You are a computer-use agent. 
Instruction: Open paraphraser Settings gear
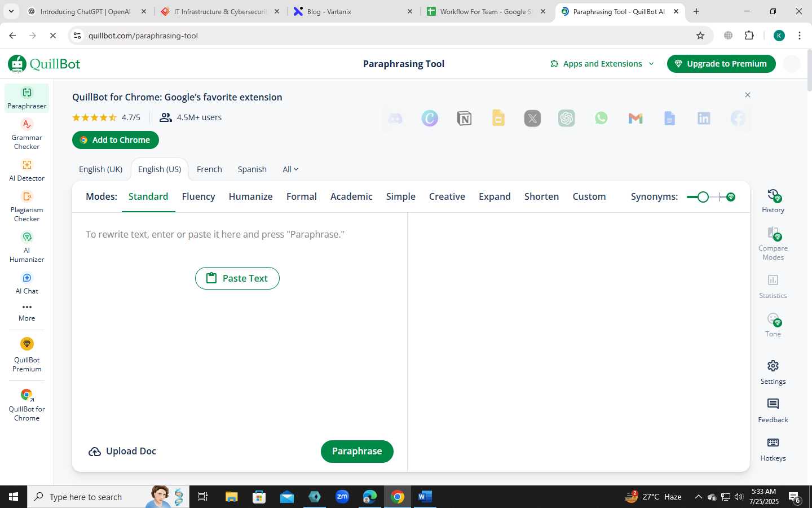point(773,366)
